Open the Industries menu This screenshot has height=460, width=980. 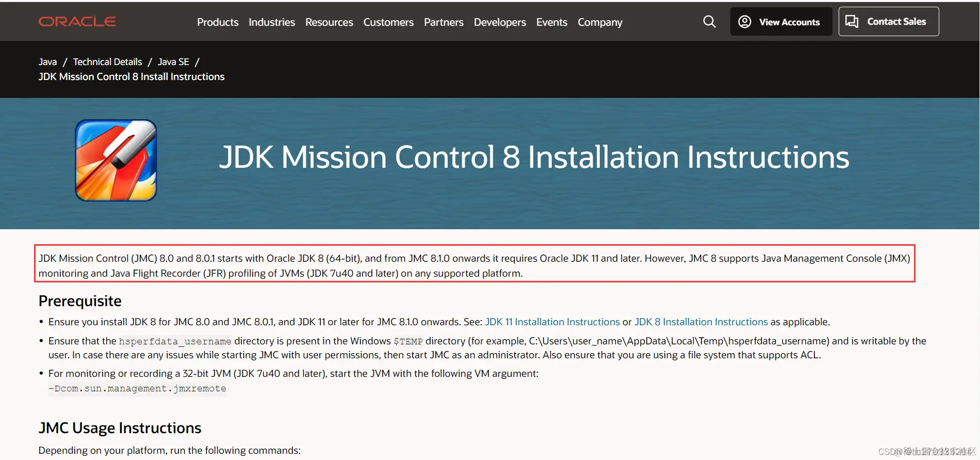pyautogui.click(x=272, y=22)
